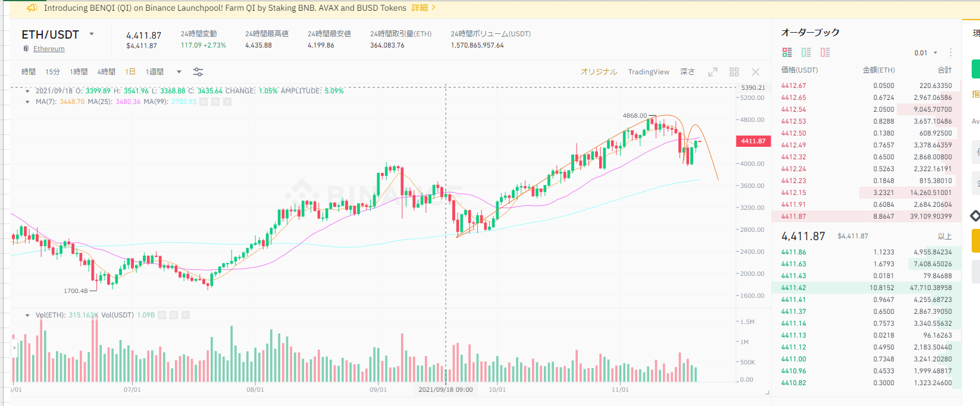Show both buy and sell orders in the order book
The image size is (980, 406).
[x=787, y=52]
